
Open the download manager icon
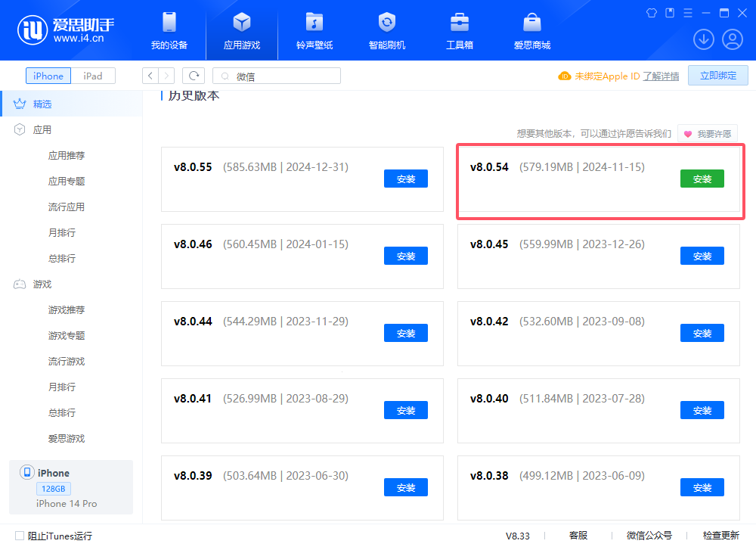(703, 39)
